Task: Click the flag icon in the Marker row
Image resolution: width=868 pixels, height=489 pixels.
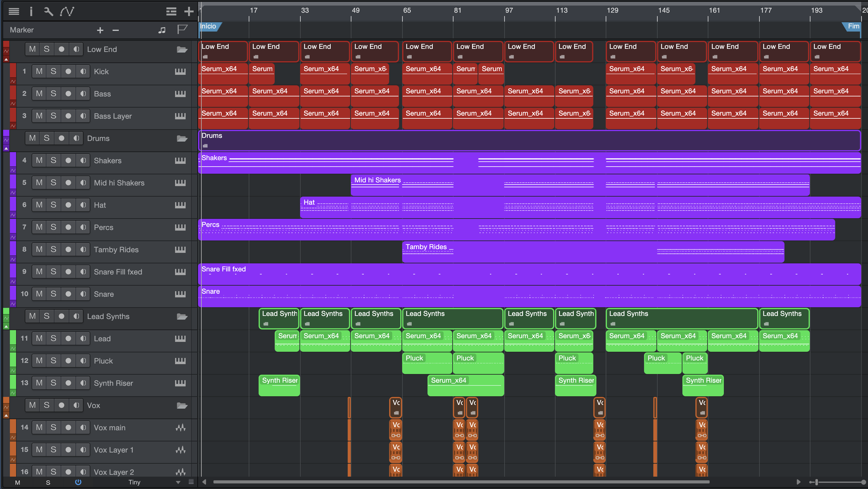Action: pyautogui.click(x=182, y=30)
